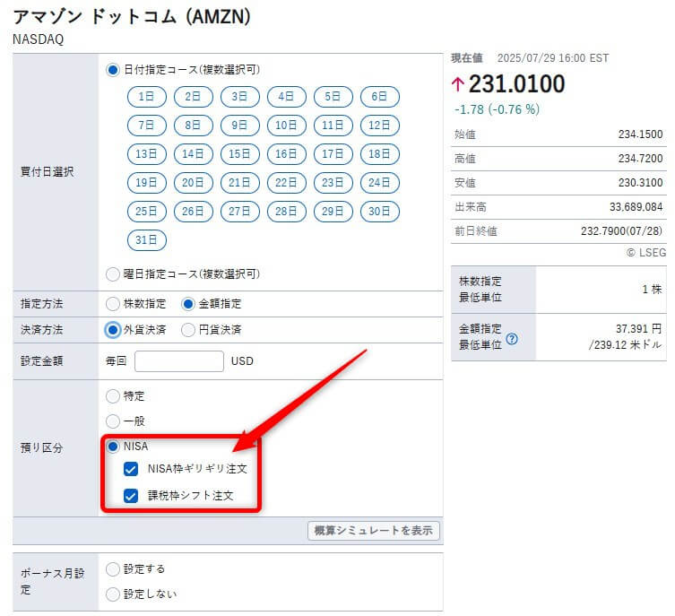Click 概算シミュレートを表示 button
Image resolution: width=675 pixels, height=616 pixels.
(x=374, y=530)
